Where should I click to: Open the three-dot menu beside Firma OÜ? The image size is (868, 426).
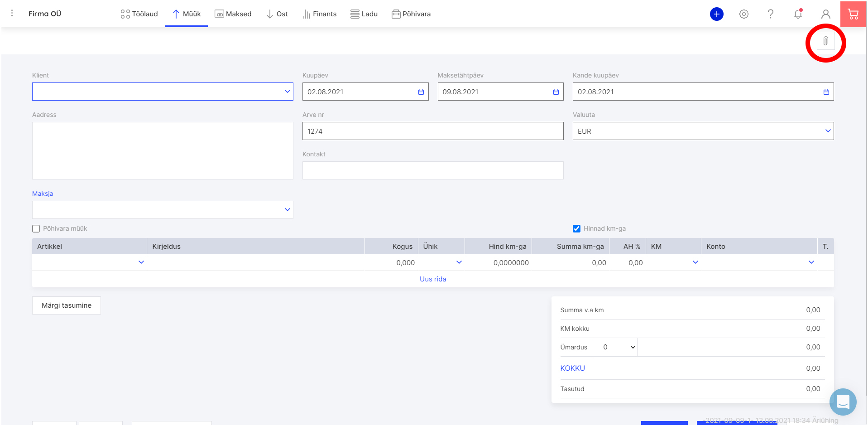click(12, 14)
